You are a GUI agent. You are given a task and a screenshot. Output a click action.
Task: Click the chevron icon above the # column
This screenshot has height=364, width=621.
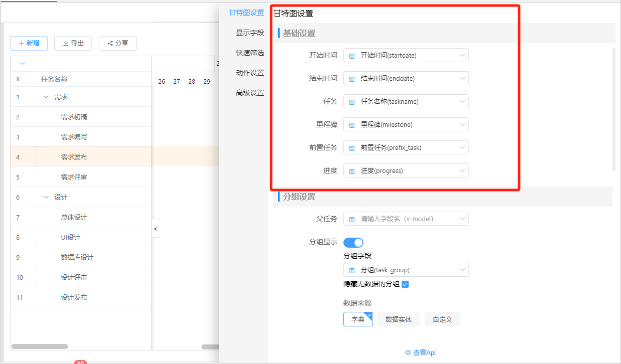(x=22, y=64)
